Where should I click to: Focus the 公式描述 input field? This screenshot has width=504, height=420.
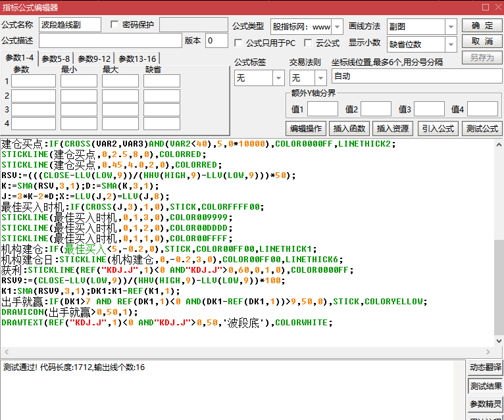pos(111,41)
